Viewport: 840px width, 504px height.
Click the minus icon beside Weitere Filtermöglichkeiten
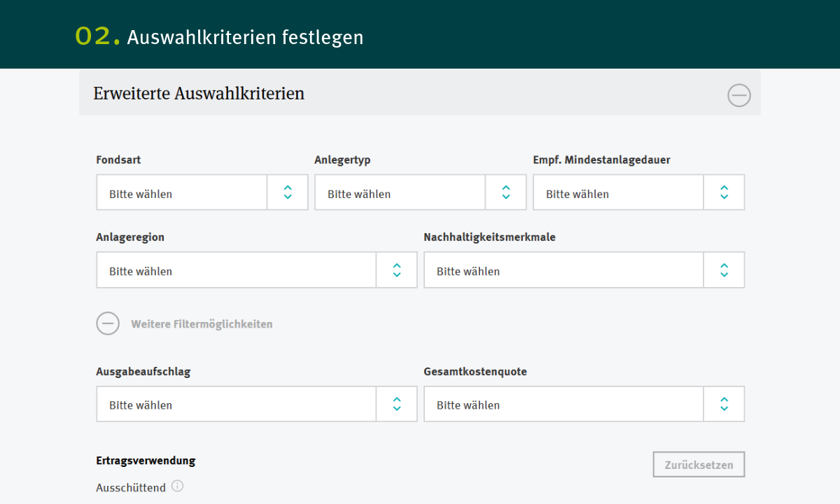(108, 323)
